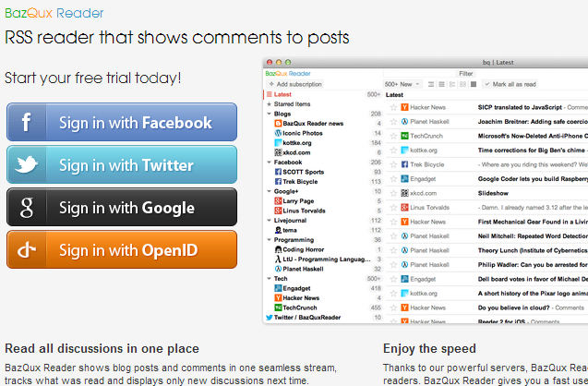The image size is (588, 386).
Task: Open the 500+ New dropdown
Action: pyautogui.click(x=402, y=84)
